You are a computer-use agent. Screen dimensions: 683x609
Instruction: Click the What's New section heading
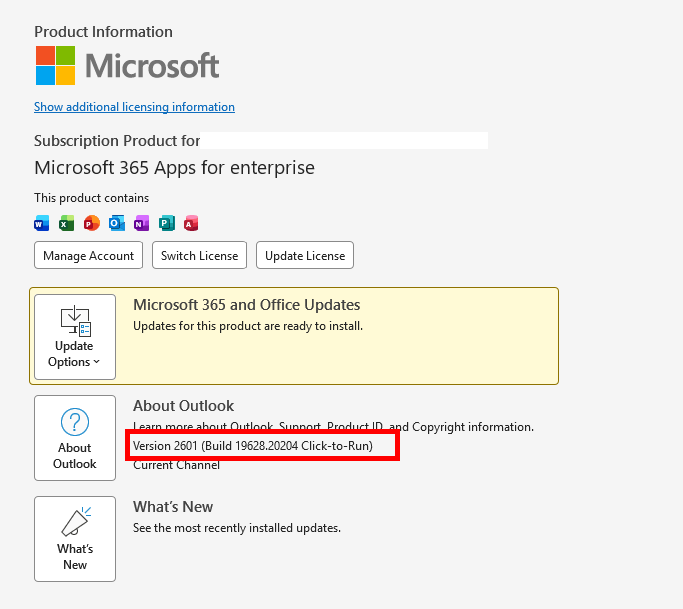coord(173,507)
